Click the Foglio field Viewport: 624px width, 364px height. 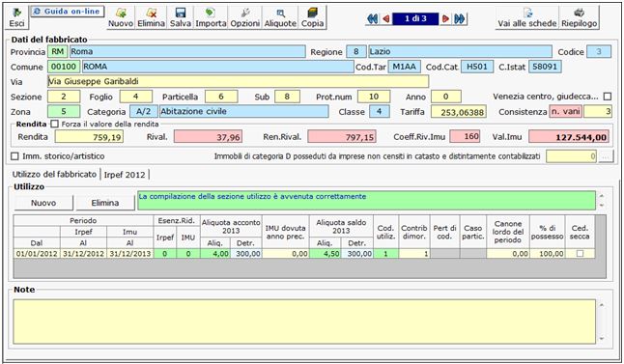(x=136, y=97)
